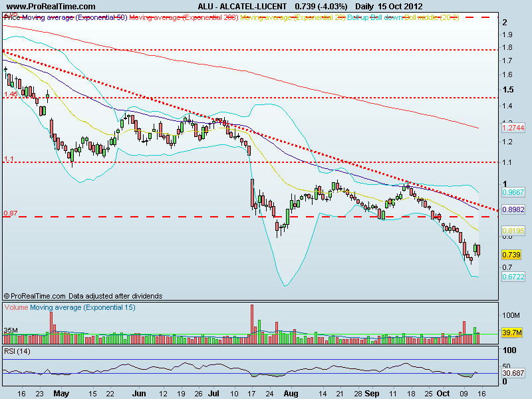Click the Daily timeframe label
532x399 pixels.
(364, 7)
